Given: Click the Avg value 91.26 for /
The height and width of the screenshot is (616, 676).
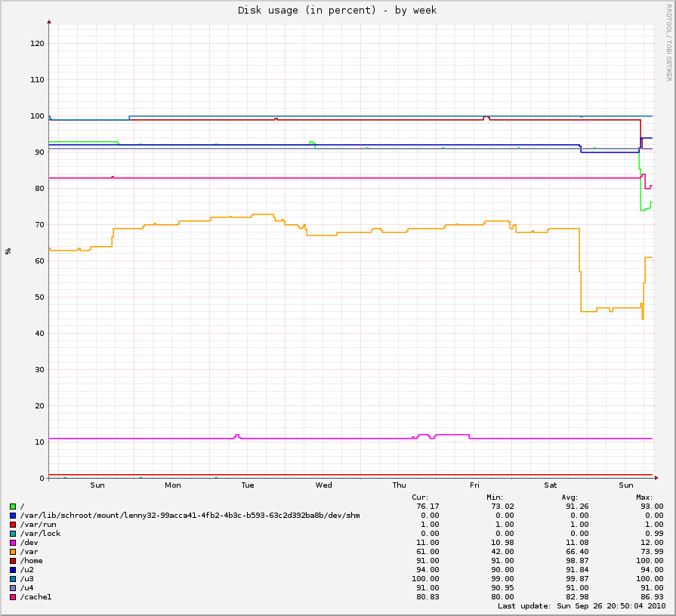Looking at the screenshot, I should point(577,507).
